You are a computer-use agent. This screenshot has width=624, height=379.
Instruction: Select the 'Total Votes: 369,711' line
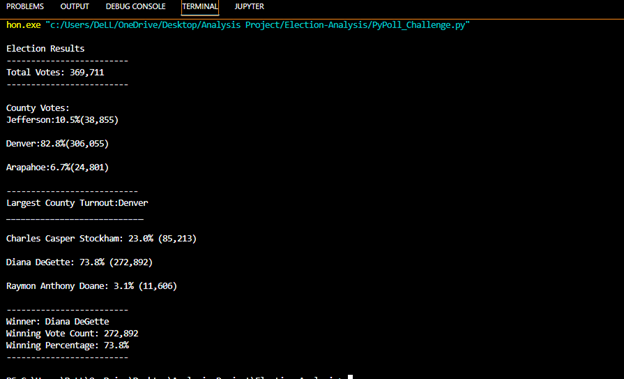point(55,72)
